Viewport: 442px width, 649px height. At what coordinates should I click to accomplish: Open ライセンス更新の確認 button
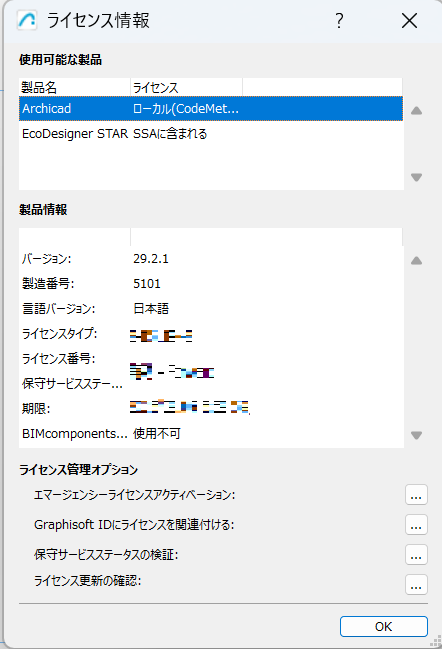416,584
